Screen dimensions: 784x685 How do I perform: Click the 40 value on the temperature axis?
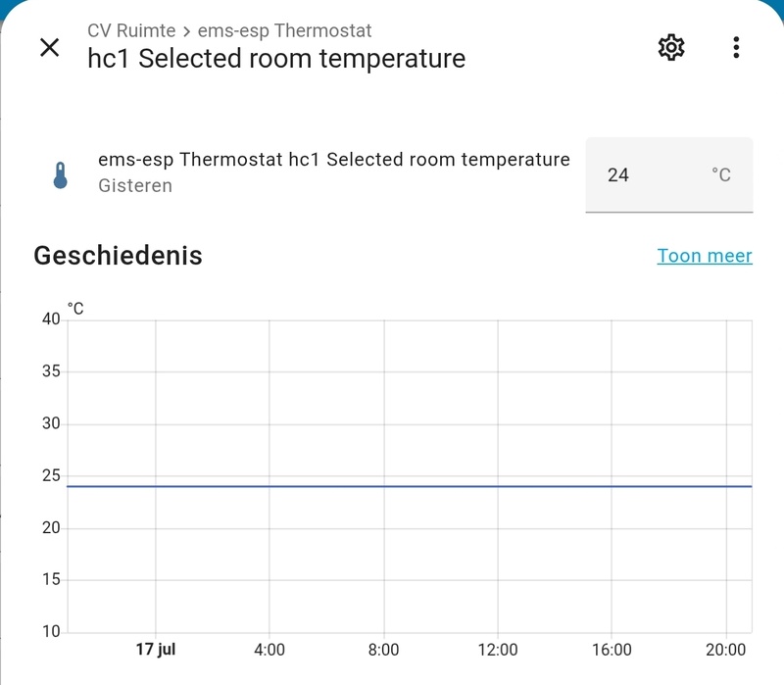coord(51,319)
